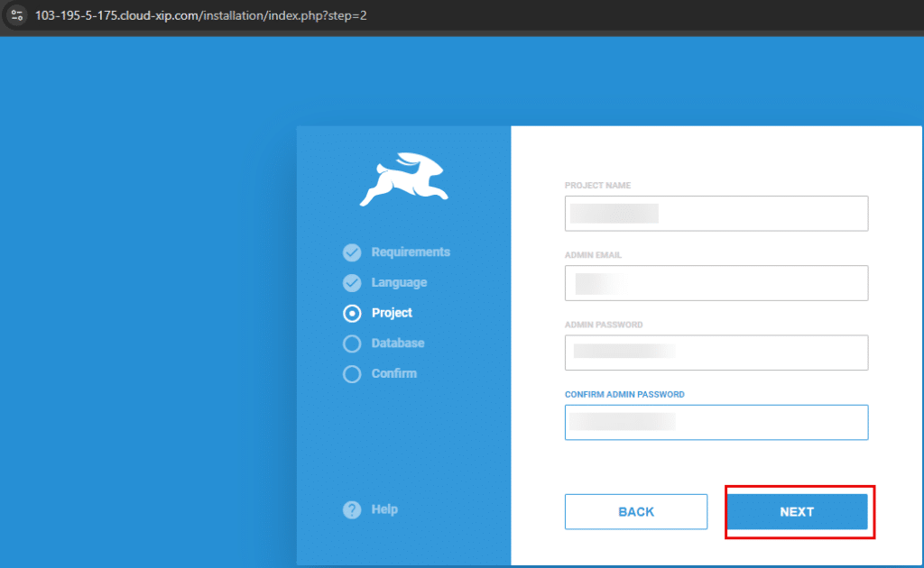
Task: Click the BACK button
Action: tap(636, 511)
